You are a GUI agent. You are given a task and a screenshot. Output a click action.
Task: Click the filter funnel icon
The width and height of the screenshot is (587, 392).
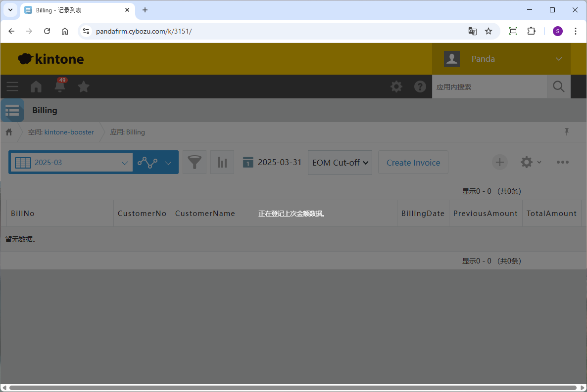[195, 162]
